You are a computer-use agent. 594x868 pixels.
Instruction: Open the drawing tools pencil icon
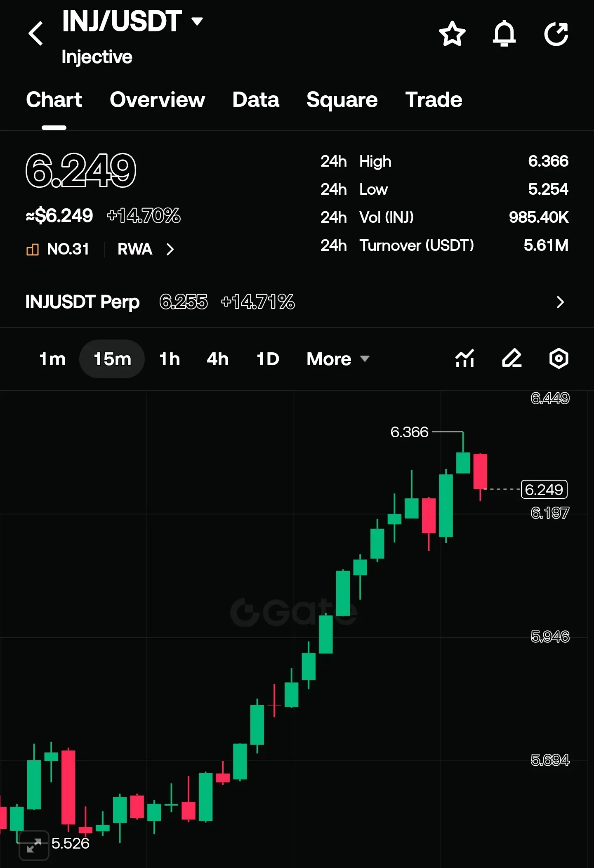pyautogui.click(x=512, y=358)
